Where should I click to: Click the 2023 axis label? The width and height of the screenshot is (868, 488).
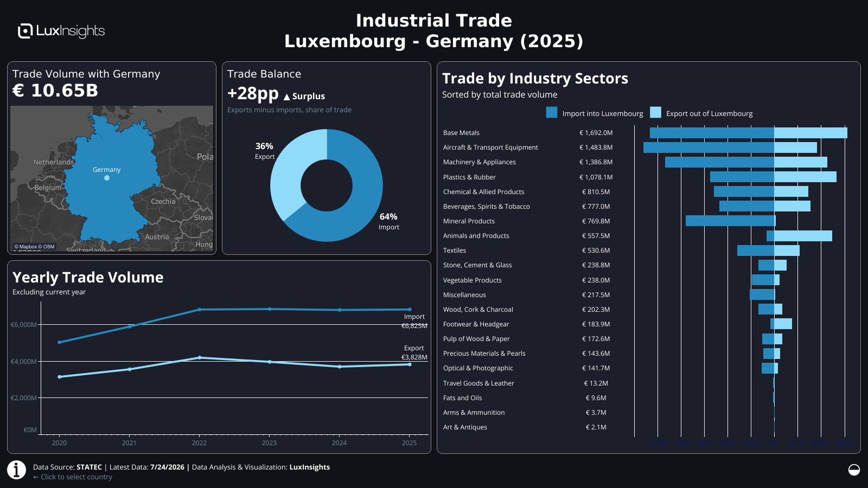[x=269, y=443]
